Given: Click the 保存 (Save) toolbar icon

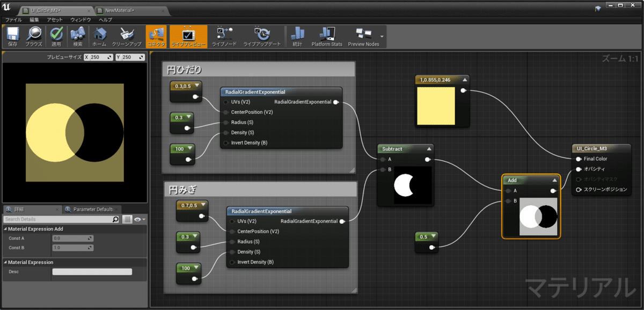Looking at the screenshot, I should click(13, 34).
